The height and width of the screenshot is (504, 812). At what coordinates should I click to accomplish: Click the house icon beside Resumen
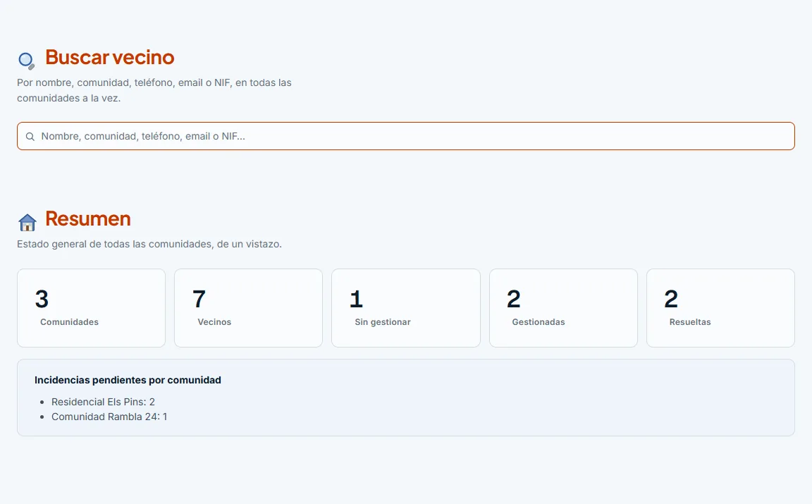27,222
